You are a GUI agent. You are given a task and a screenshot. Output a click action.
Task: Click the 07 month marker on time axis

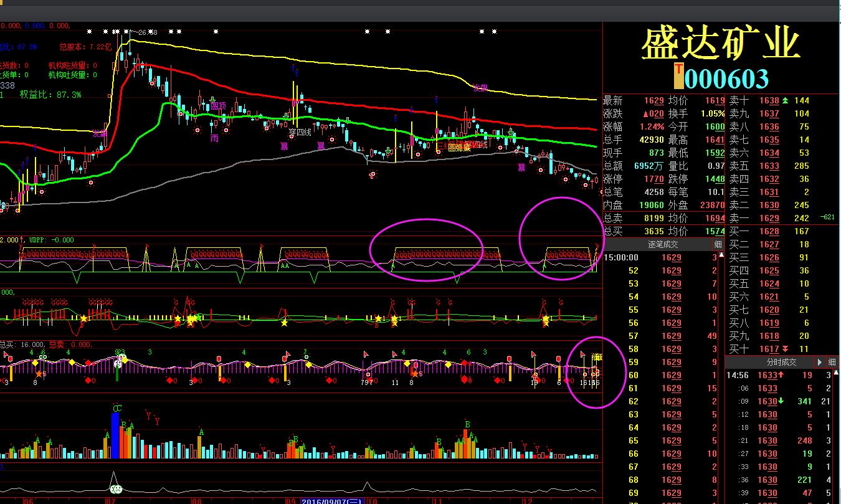pyautogui.click(x=111, y=500)
